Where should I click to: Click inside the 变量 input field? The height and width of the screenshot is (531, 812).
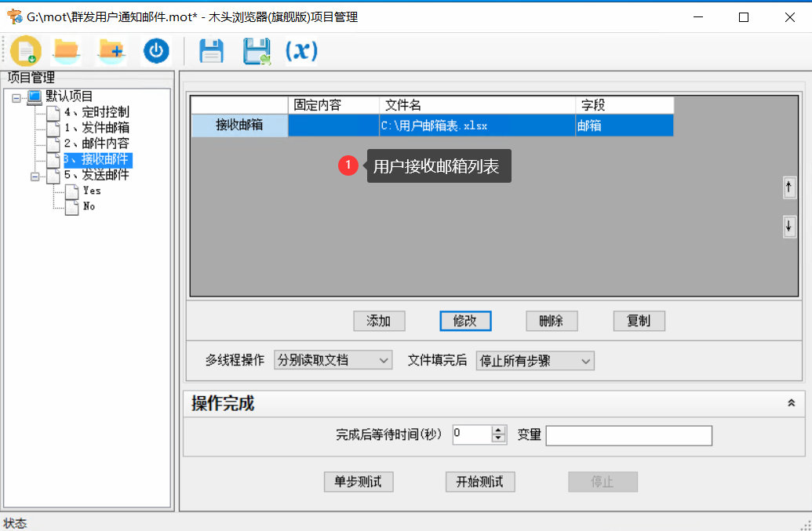coord(628,435)
